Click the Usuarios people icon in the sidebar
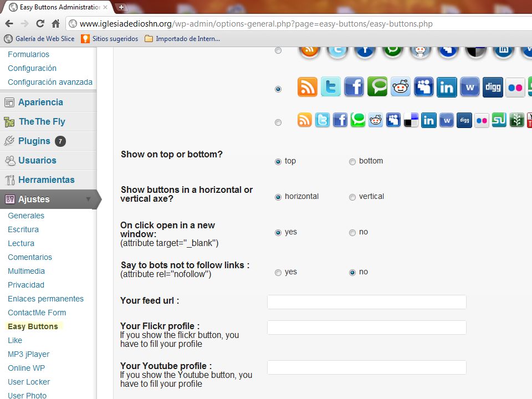This screenshot has height=399, width=532. tap(9, 161)
